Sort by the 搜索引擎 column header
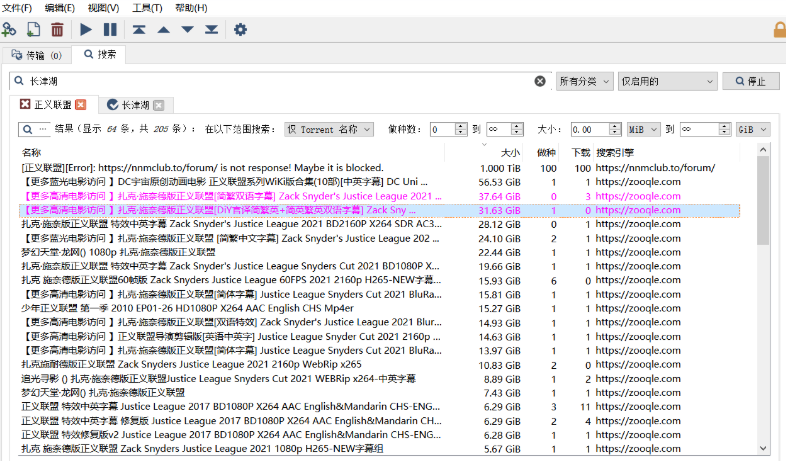 coord(615,152)
